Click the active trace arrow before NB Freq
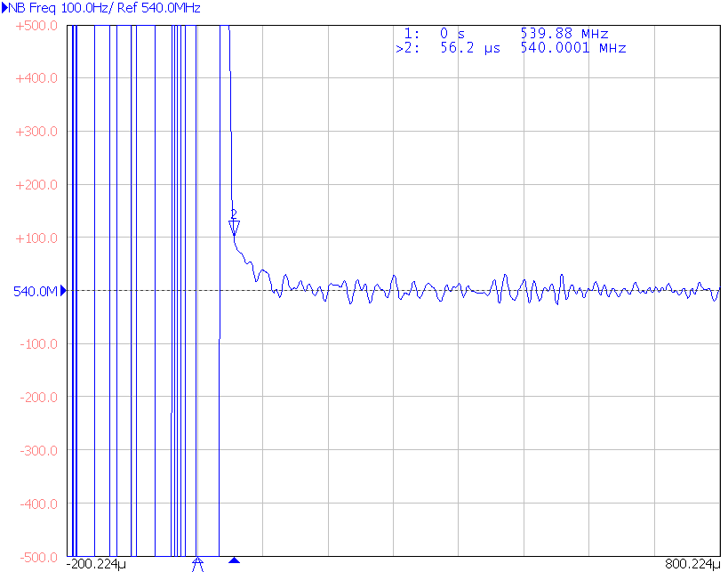 coord(4,8)
